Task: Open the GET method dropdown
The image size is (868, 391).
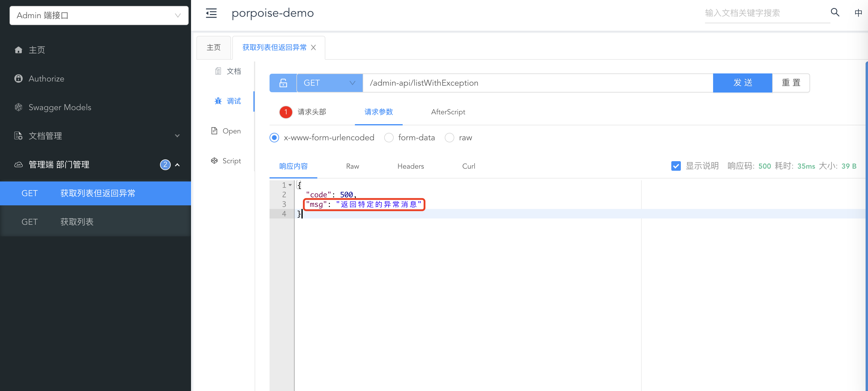Action: pyautogui.click(x=329, y=83)
